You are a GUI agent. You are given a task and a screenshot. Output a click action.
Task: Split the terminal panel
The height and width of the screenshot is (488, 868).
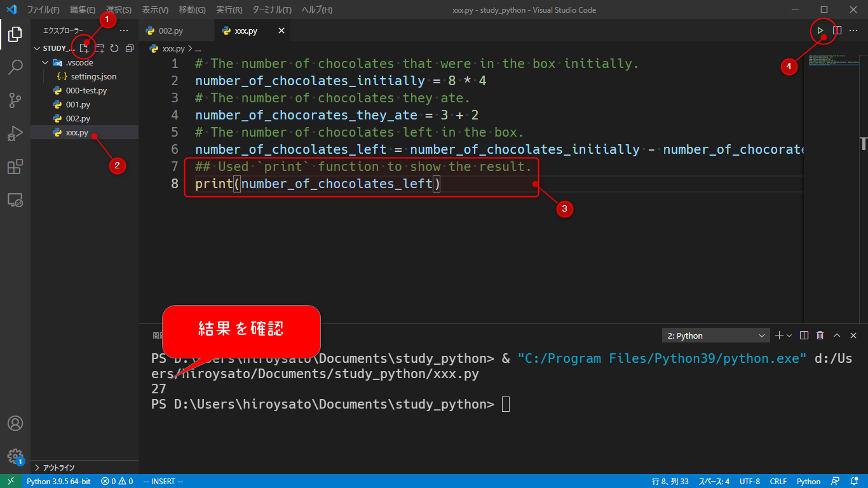pyautogui.click(x=804, y=335)
